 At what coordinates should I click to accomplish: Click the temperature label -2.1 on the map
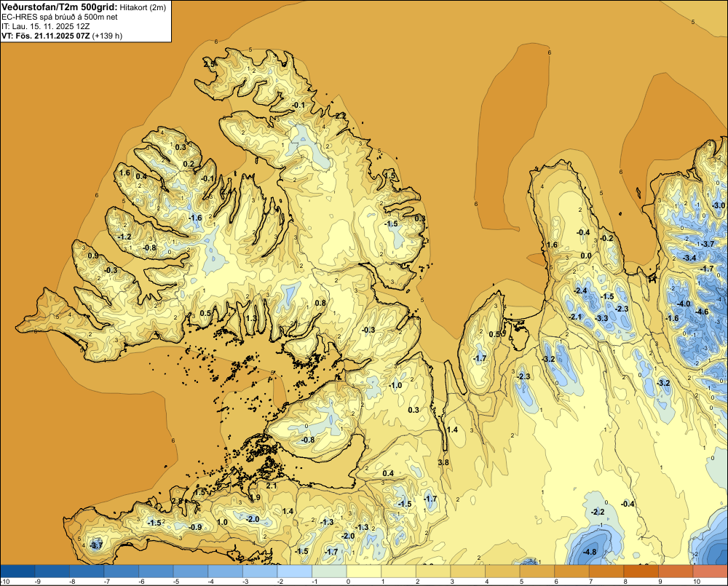click(575, 317)
